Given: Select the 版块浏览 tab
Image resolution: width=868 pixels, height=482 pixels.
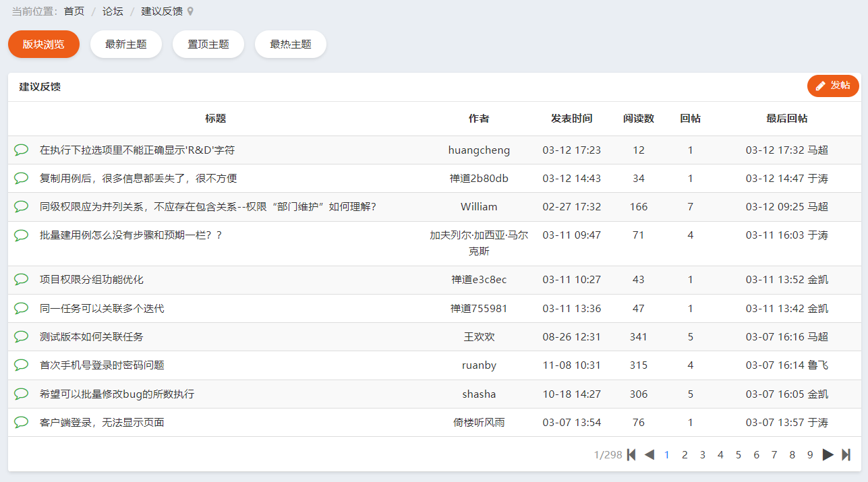Looking at the screenshot, I should (44, 44).
